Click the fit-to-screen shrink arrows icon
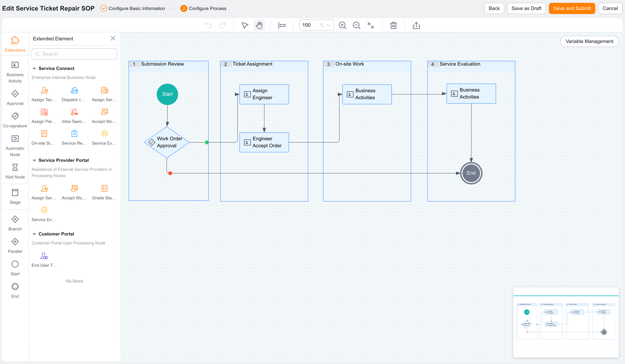This screenshot has height=364, width=625. coord(371,25)
